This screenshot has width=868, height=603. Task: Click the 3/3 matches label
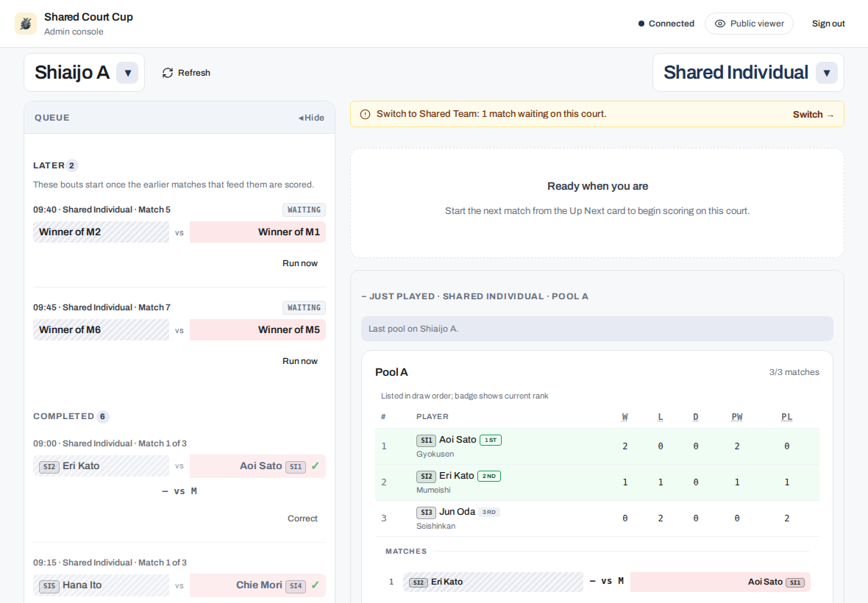click(794, 372)
